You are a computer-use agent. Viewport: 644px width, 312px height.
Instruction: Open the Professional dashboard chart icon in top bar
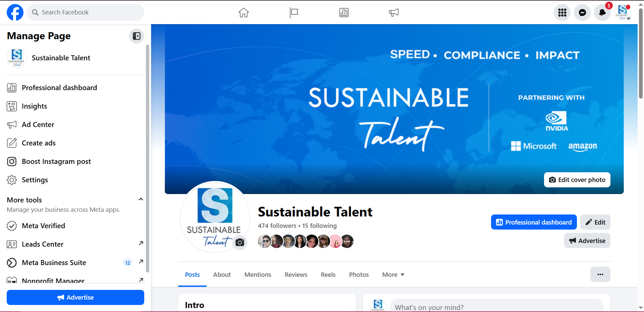pos(344,13)
